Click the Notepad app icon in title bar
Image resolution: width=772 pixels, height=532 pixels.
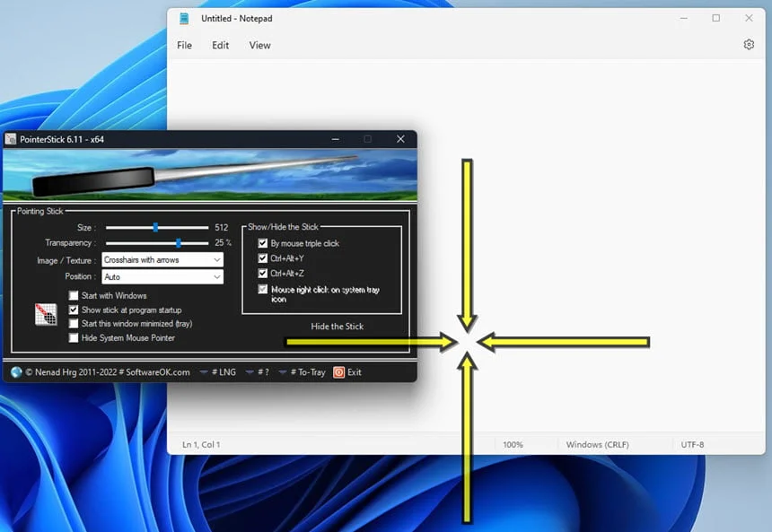coord(184,19)
